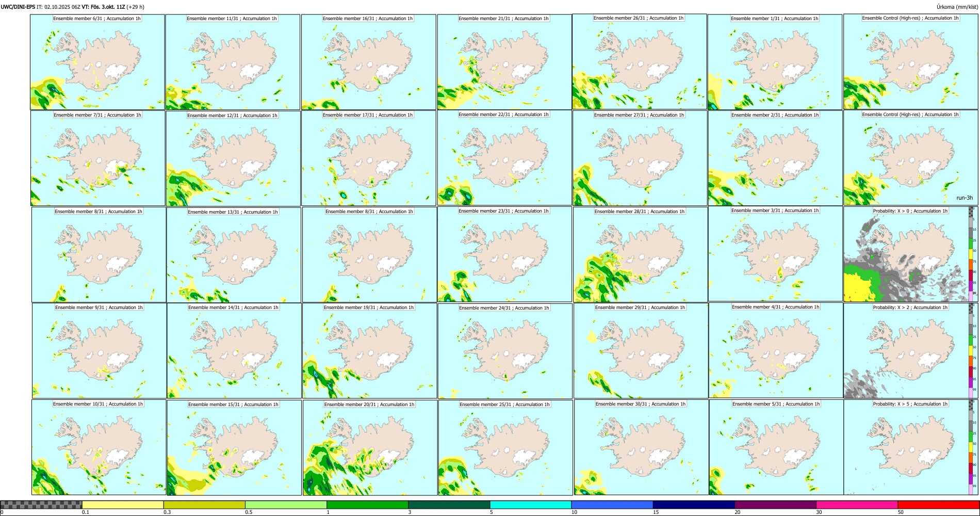Select the light green 0.5–1 swatch in bottom legend

click(x=286, y=505)
